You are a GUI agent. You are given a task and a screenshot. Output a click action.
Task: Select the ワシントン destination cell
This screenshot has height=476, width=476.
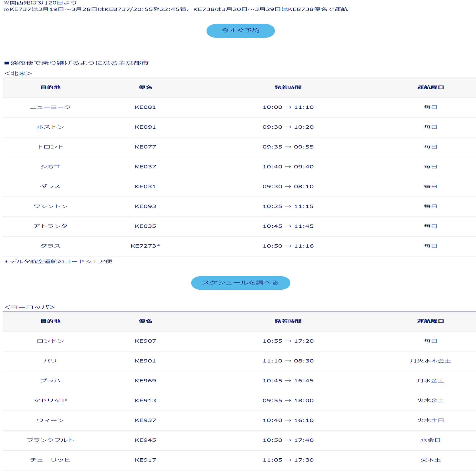[50, 207]
